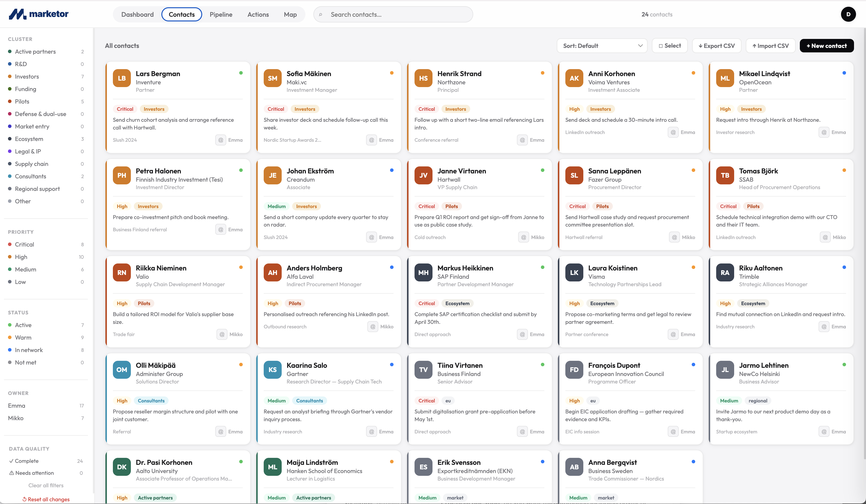Click the marketor logo icon

click(x=17, y=14)
